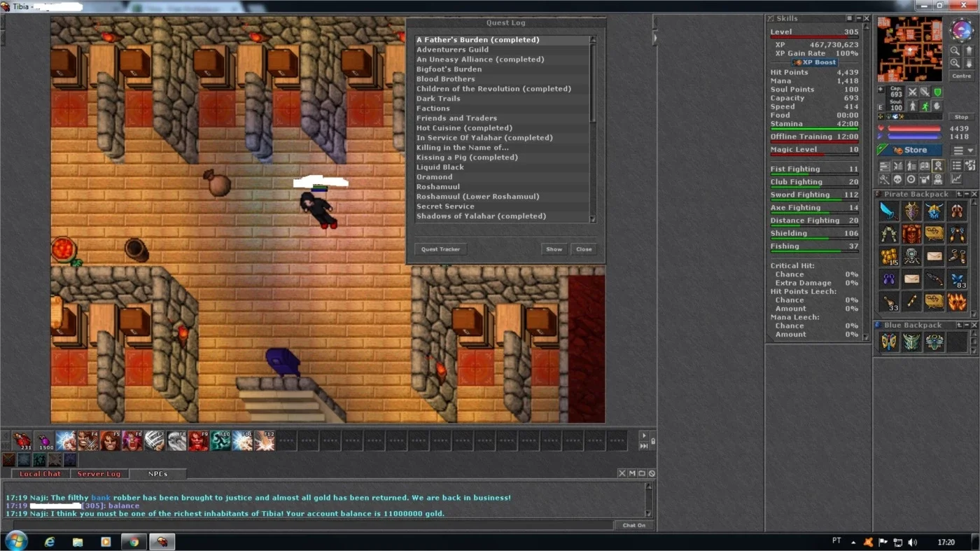Collapse the Skills panel
The height and width of the screenshot is (551, 980).
859,18
